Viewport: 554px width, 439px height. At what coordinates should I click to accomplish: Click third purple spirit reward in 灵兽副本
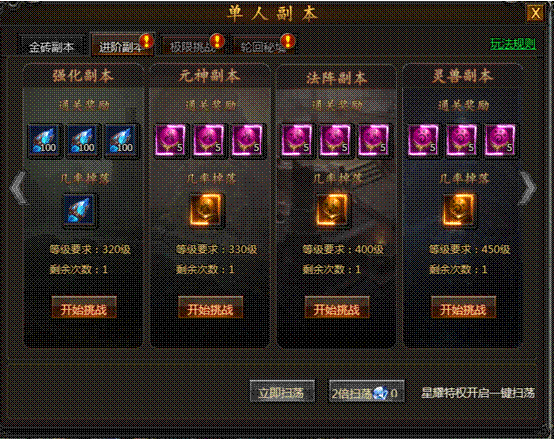(x=500, y=140)
